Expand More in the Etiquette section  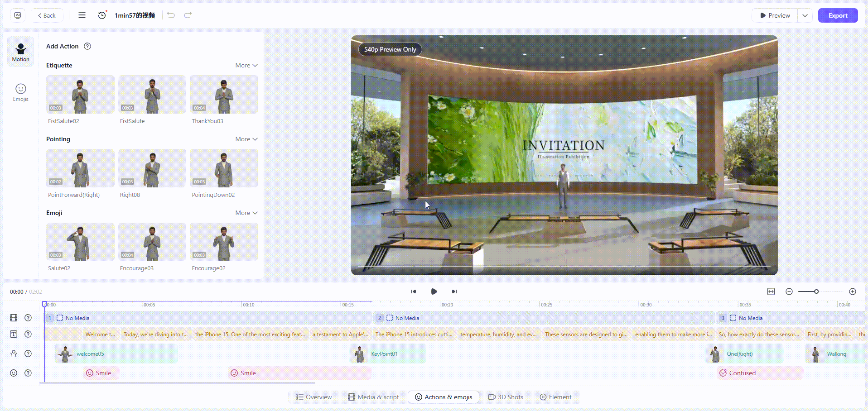pyautogui.click(x=246, y=65)
